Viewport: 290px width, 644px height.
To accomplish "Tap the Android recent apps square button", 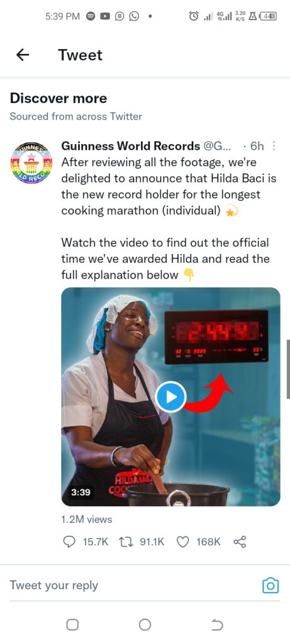I will (72, 625).
